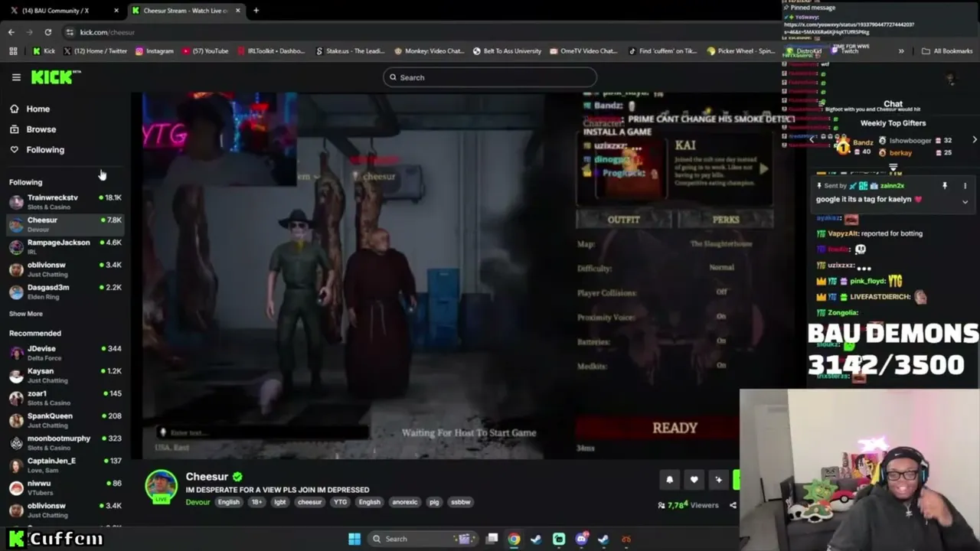Close the BAU Community X tab
The height and width of the screenshot is (551, 980).
point(116,11)
